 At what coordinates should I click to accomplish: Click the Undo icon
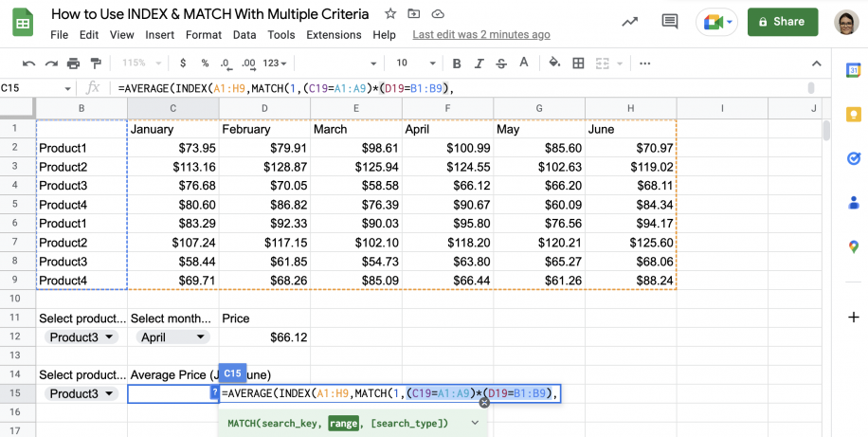pos(28,64)
